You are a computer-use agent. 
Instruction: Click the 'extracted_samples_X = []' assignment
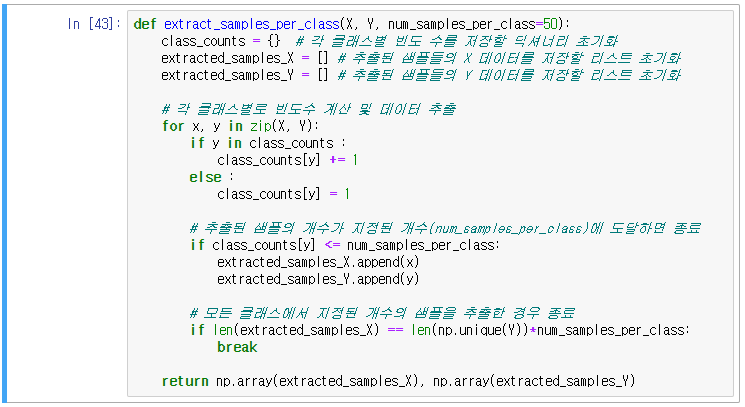[245, 58]
